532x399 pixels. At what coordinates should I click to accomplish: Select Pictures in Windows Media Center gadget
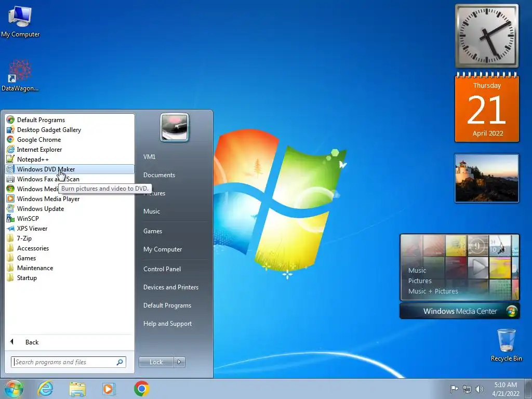pyautogui.click(x=420, y=281)
